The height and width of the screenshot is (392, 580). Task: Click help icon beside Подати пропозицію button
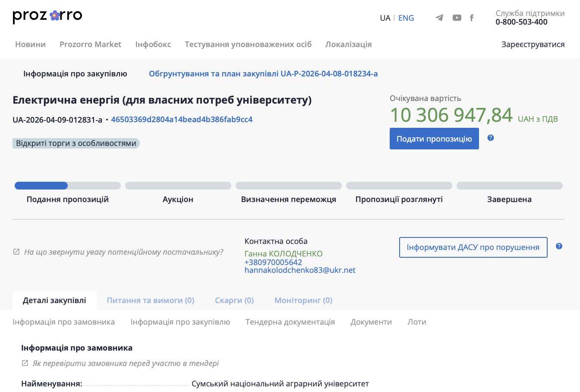coord(490,138)
